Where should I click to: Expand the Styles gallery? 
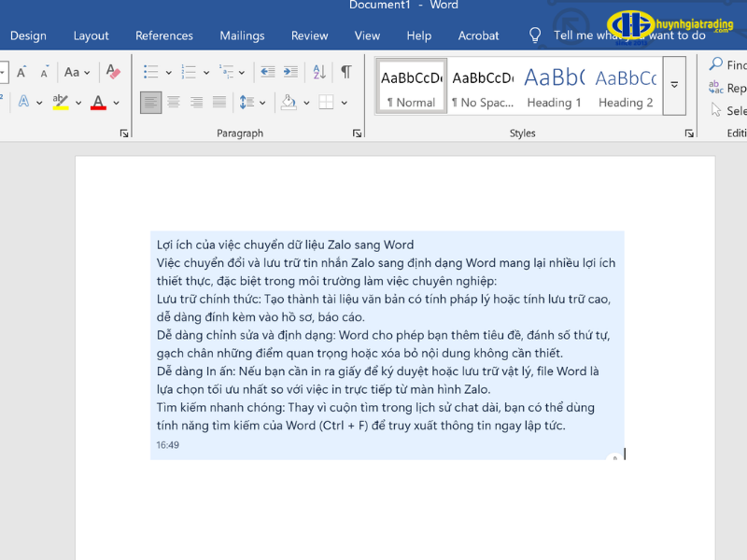pos(674,86)
